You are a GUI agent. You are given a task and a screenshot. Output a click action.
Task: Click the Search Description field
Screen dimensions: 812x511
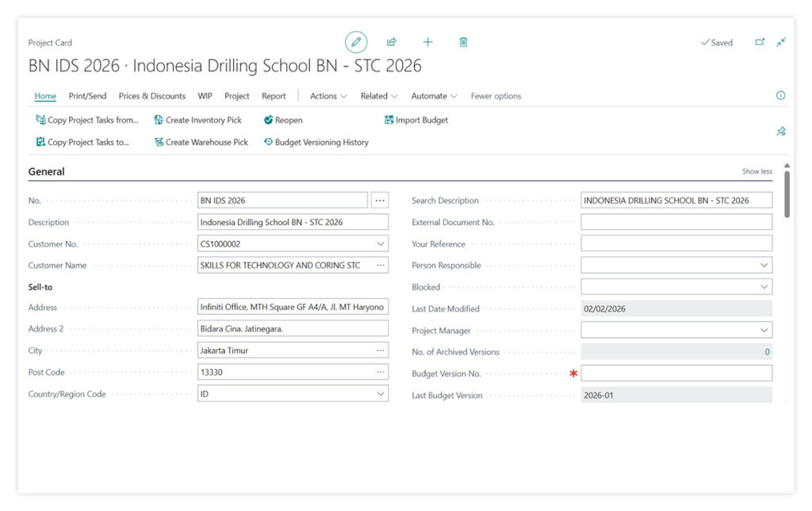pos(676,200)
